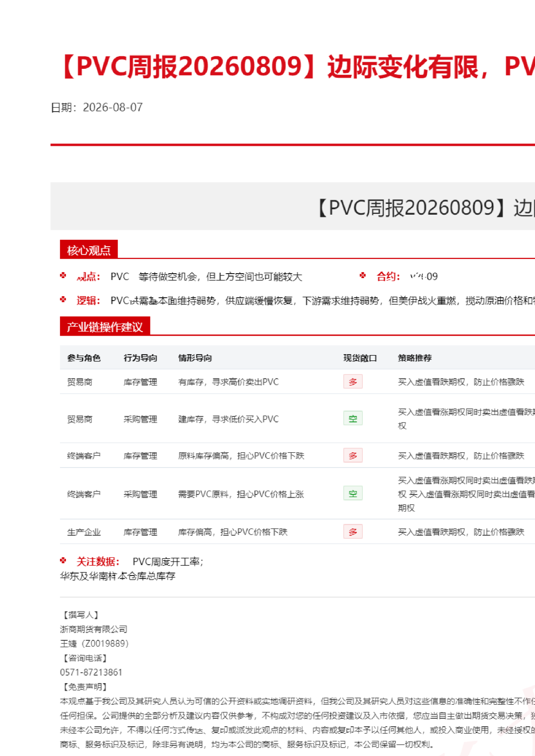Click the 参与角色 column header
Viewport: 535px width, 756px height.
click(x=84, y=358)
